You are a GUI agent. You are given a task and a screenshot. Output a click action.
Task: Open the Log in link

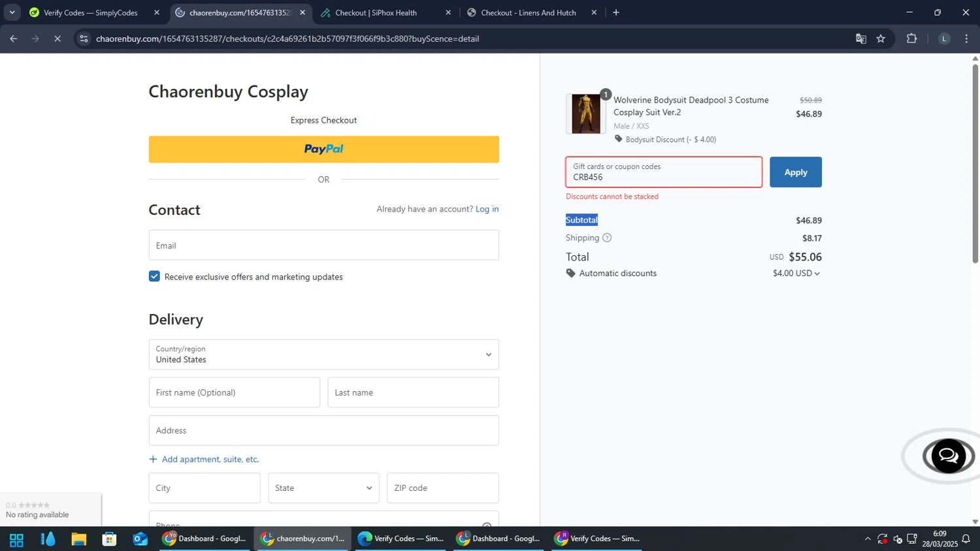coord(487,209)
